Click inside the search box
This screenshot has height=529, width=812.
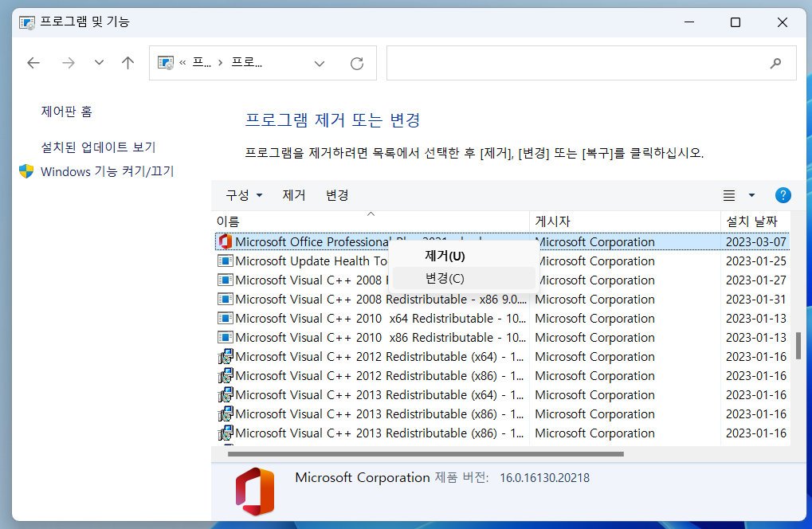click(591, 63)
